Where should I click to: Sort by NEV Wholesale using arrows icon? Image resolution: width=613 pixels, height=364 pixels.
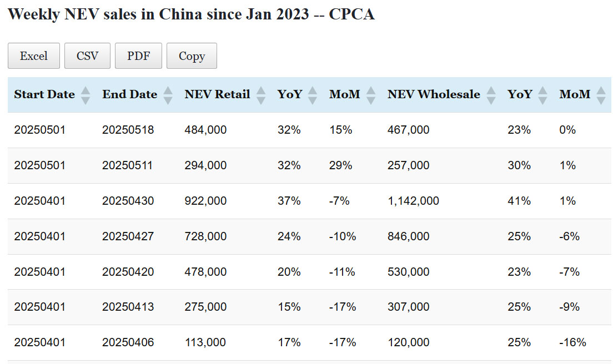pos(491,95)
